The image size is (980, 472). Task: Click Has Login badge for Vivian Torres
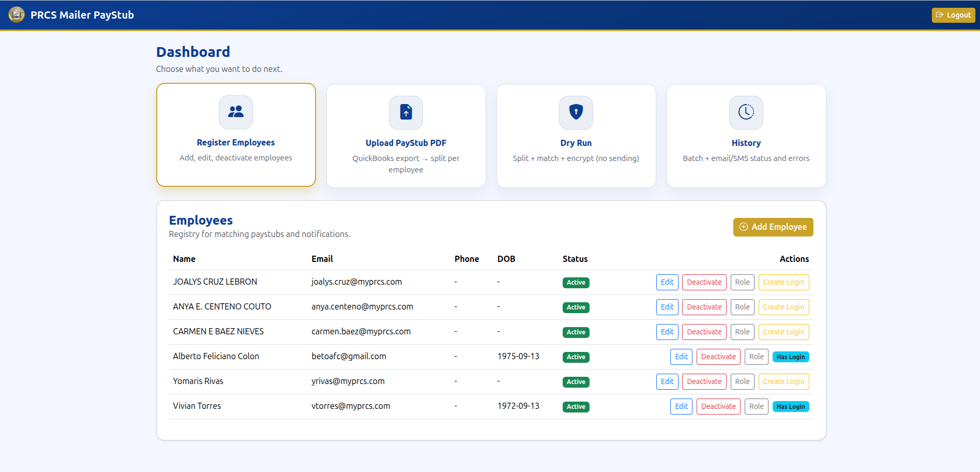791,406
